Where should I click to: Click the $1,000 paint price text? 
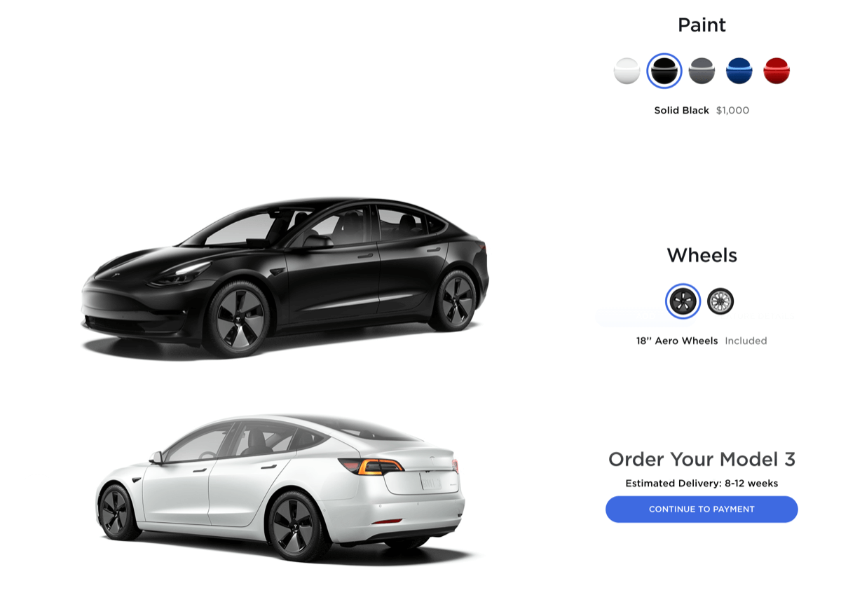click(732, 111)
